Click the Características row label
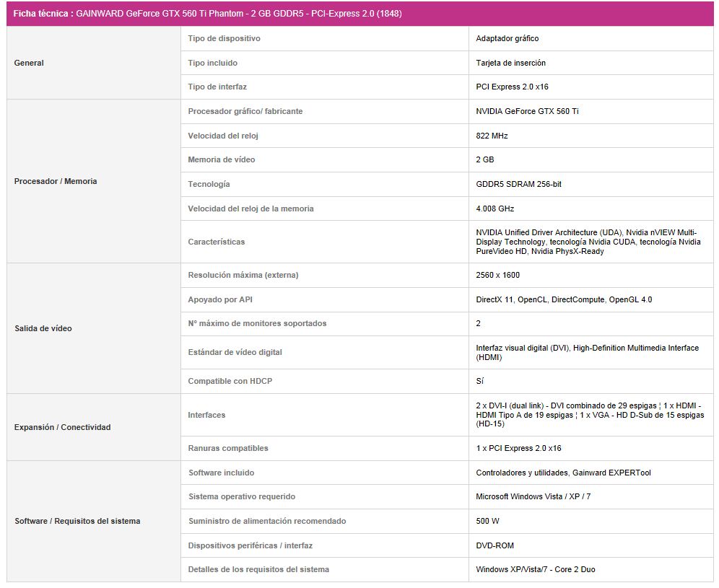The image size is (719, 588). 217,242
